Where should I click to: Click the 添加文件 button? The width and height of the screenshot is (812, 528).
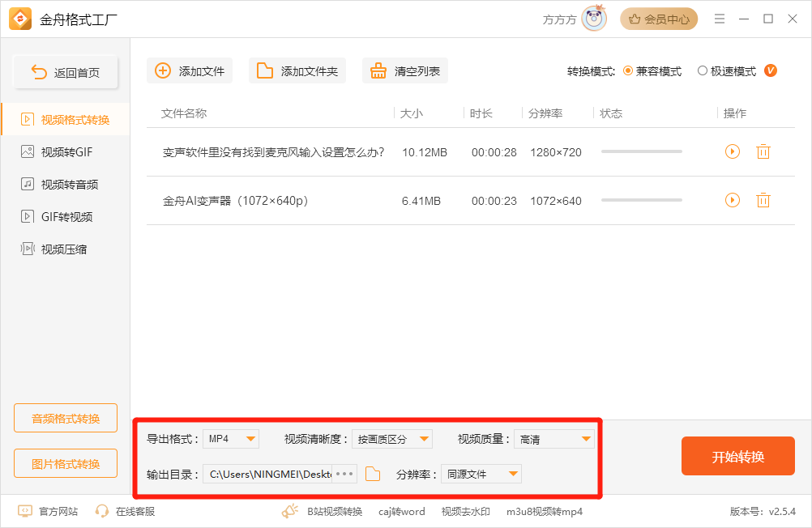[x=190, y=71]
